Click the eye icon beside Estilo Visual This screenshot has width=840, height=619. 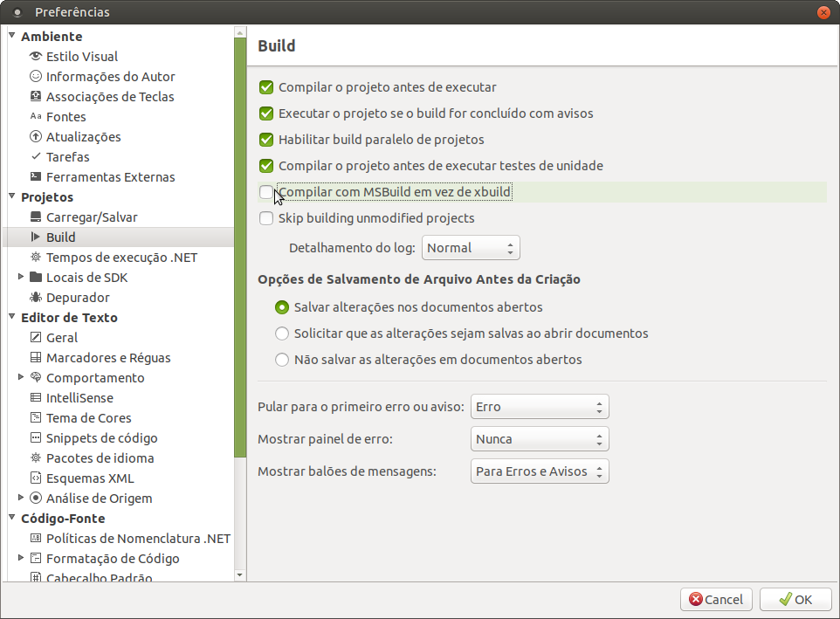tap(35, 56)
